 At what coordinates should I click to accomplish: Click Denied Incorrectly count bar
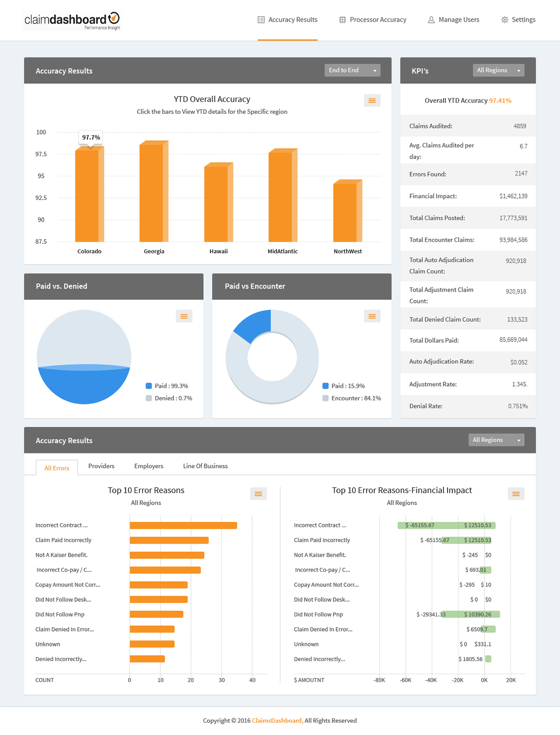coord(147,659)
